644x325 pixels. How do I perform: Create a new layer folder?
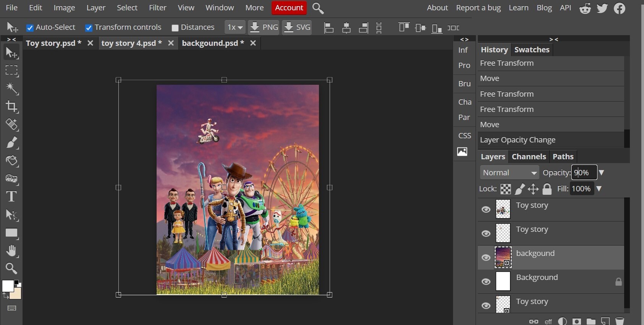click(591, 321)
